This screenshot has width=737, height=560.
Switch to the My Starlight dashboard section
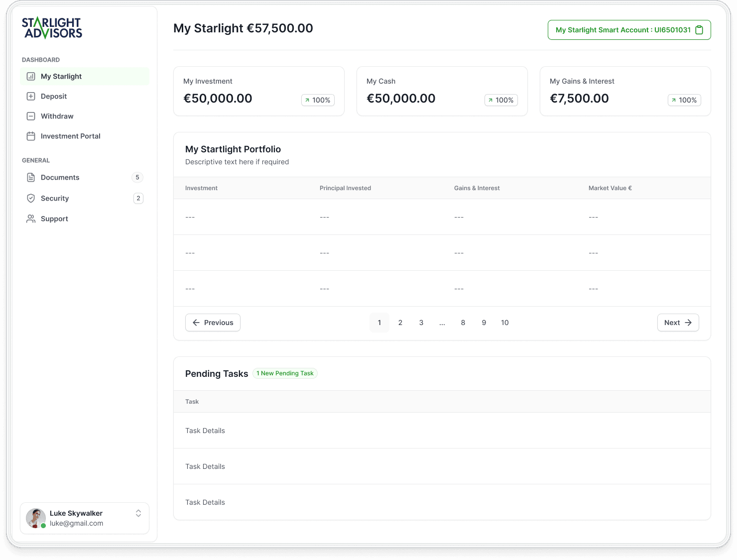coord(61,76)
